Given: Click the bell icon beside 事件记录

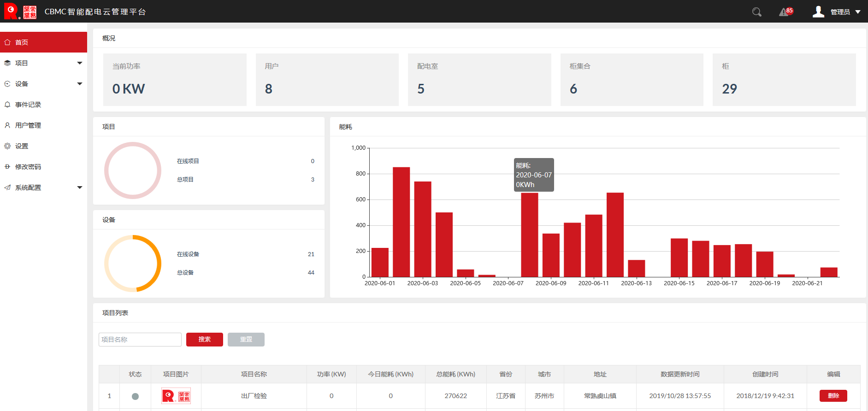Looking at the screenshot, I should point(7,105).
